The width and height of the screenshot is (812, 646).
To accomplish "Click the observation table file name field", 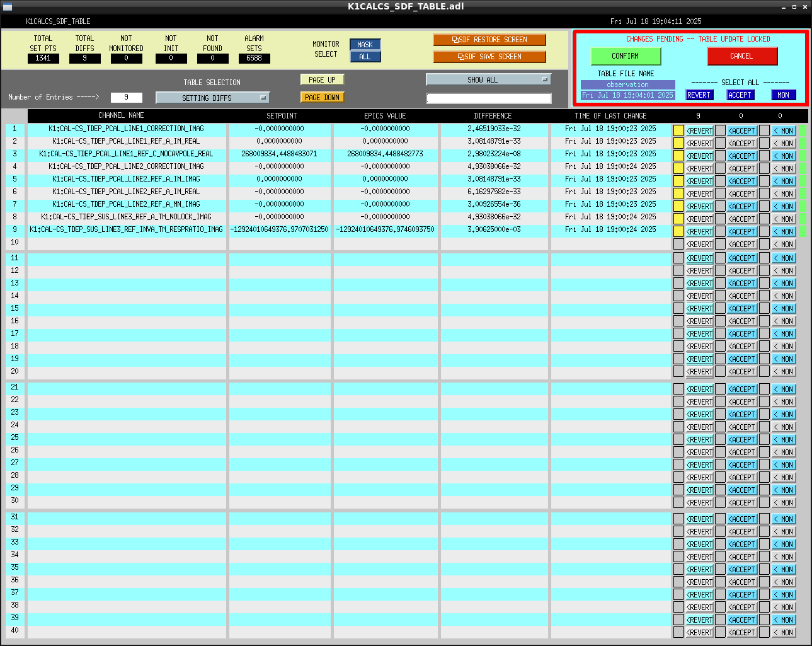I will (x=627, y=84).
